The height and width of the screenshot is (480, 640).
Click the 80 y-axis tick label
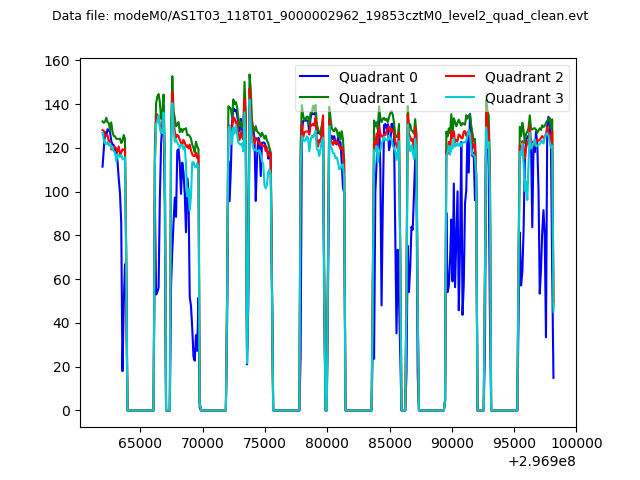click(x=62, y=236)
